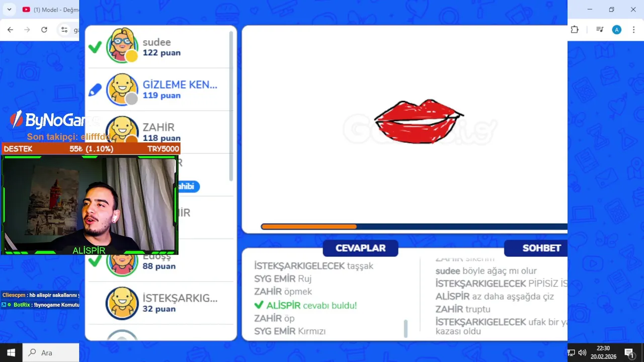The width and height of the screenshot is (644, 362).
Task: Click the player list scrollbar
Action: pyautogui.click(x=231, y=106)
